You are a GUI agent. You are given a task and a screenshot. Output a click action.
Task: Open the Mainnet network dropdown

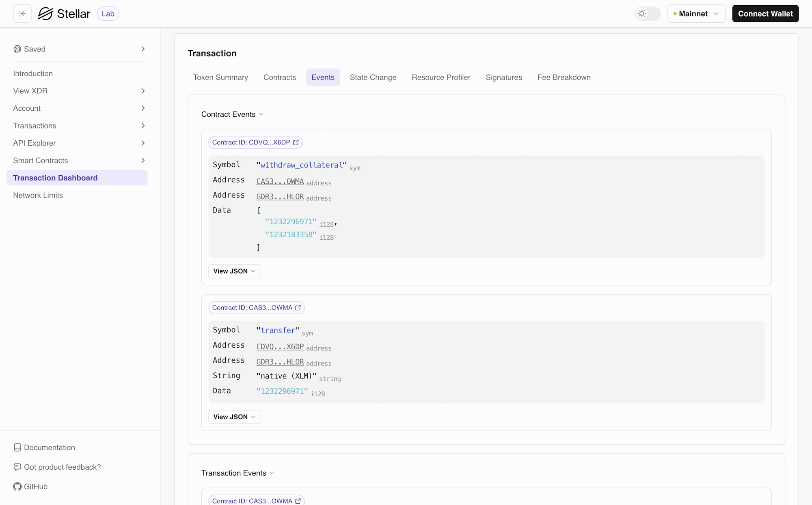coord(696,14)
